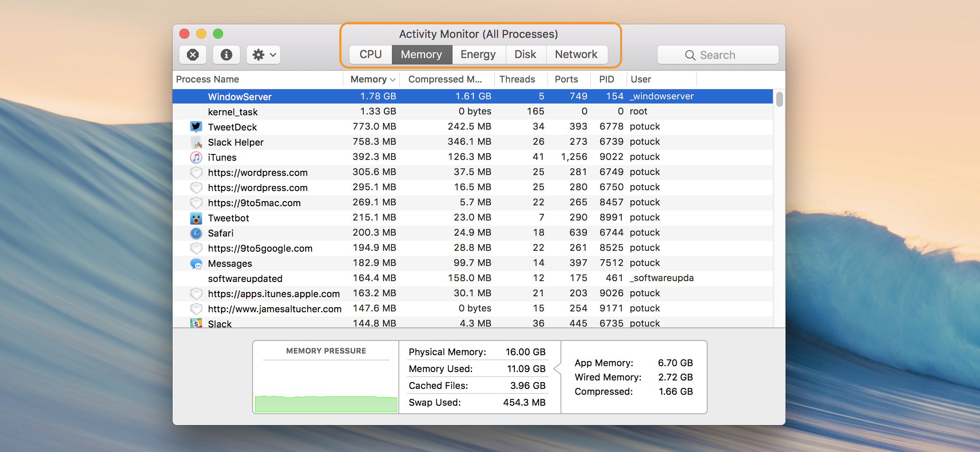
Task: Click the webpage icon next to https://wordpress.com
Action: click(x=196, y=172)
